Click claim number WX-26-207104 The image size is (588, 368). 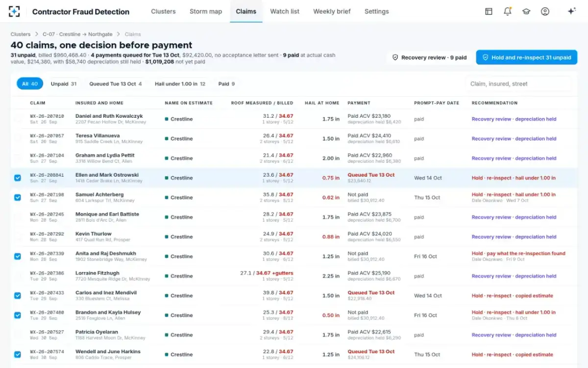[47, 156]
